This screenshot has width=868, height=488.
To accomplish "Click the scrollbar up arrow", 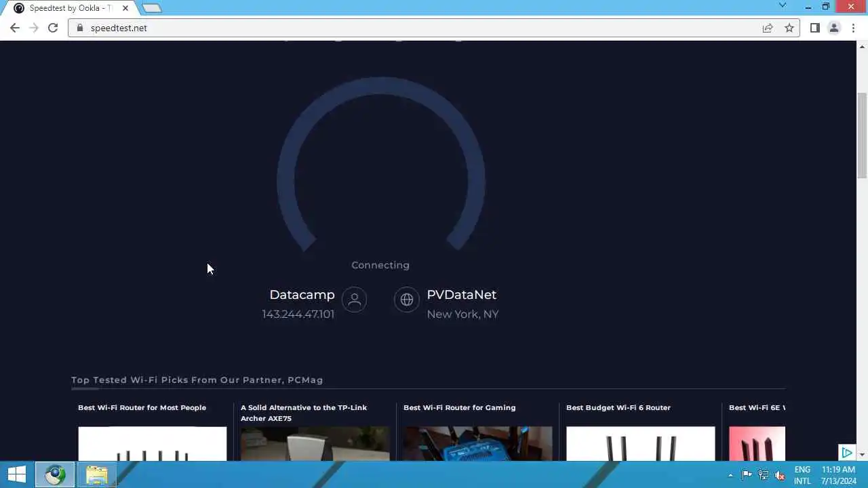I will click(862, 46).
